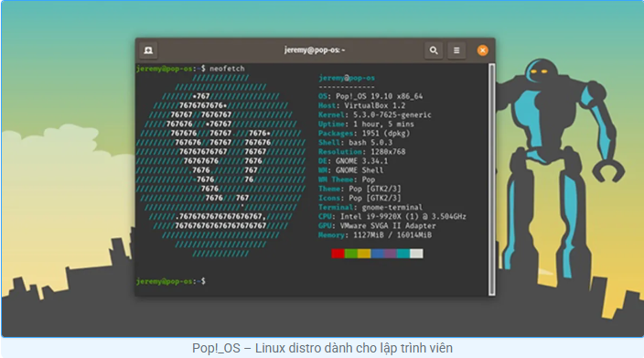This screenshot has height=358, width=644.
Task: Click the red color block
Action: pyautogui.click(x=338, y=254)
